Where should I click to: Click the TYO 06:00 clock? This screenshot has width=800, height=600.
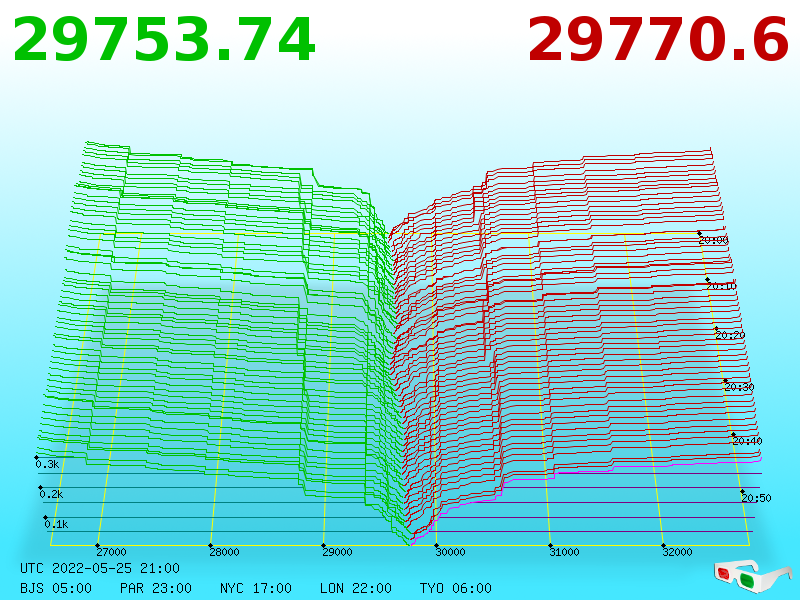pos(456,588)
